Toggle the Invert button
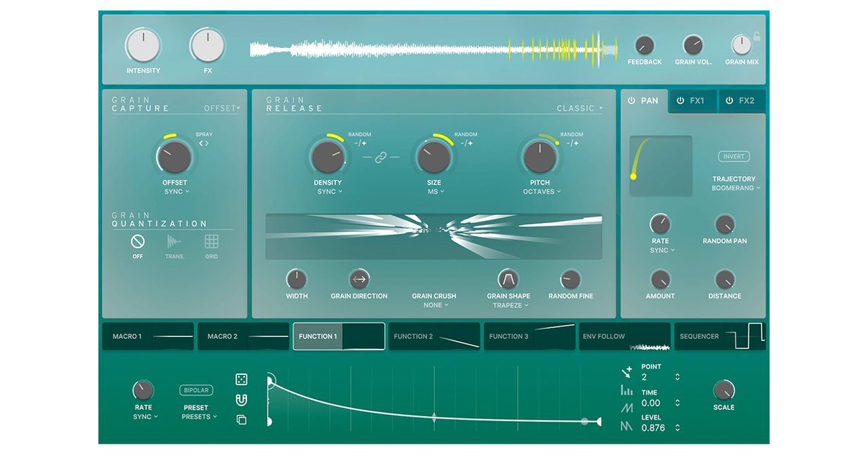The width and height of the screenshot is (868, 461). coord(734,157)
